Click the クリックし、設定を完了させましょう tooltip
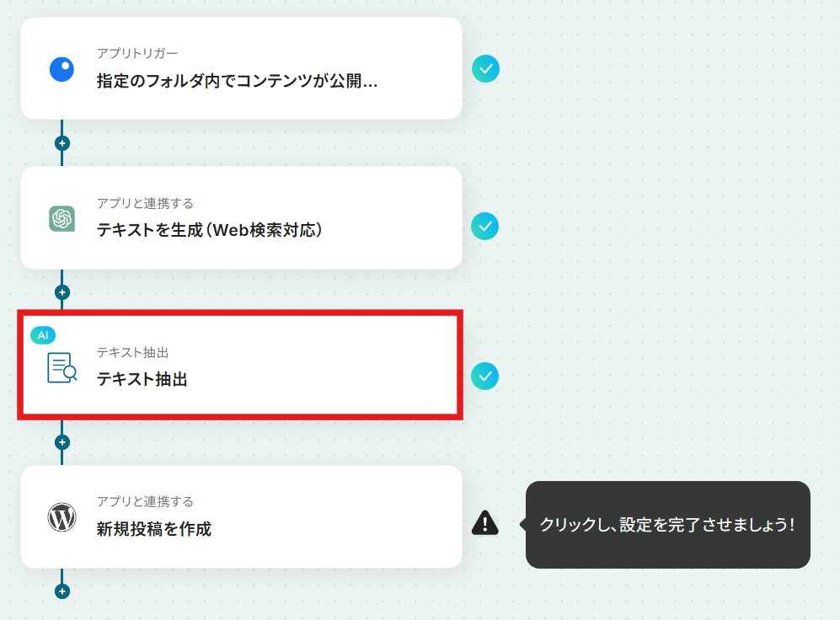Screen dimensions: 840x620 [x=667, y=525]
